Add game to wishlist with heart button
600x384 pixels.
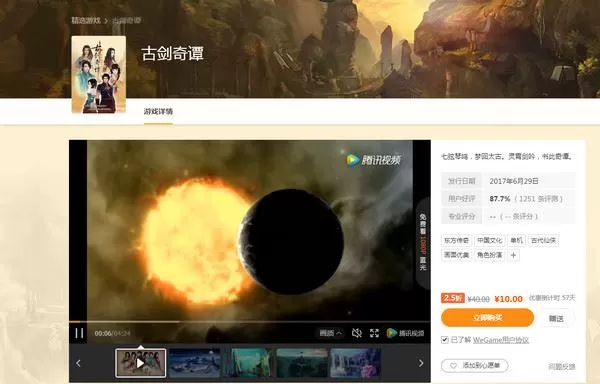pos(474,366)
